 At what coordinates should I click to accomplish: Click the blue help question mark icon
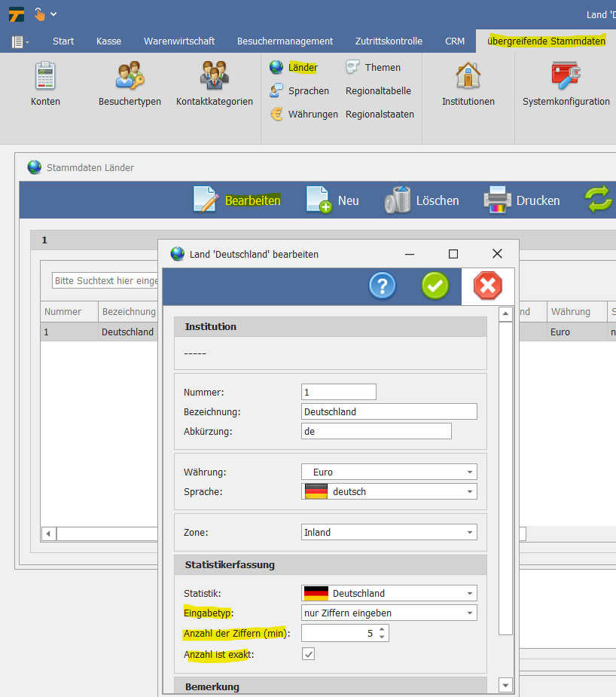point(383,286)
